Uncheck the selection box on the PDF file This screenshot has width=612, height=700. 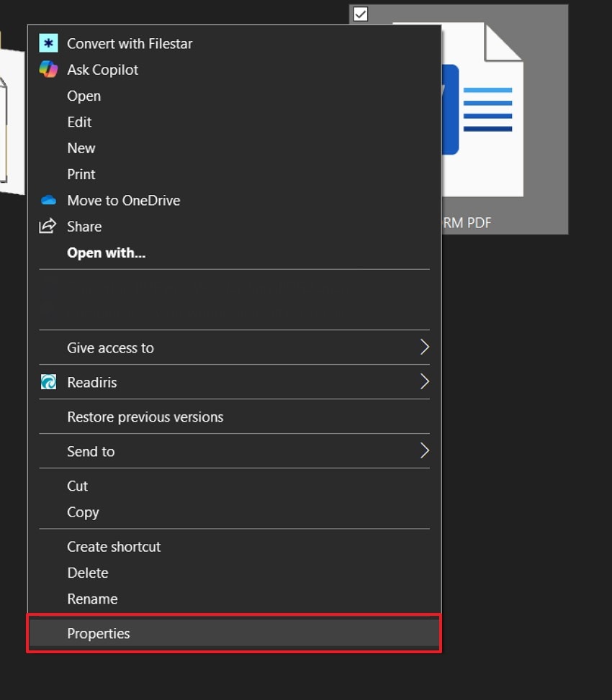click(x=361, y=13)
